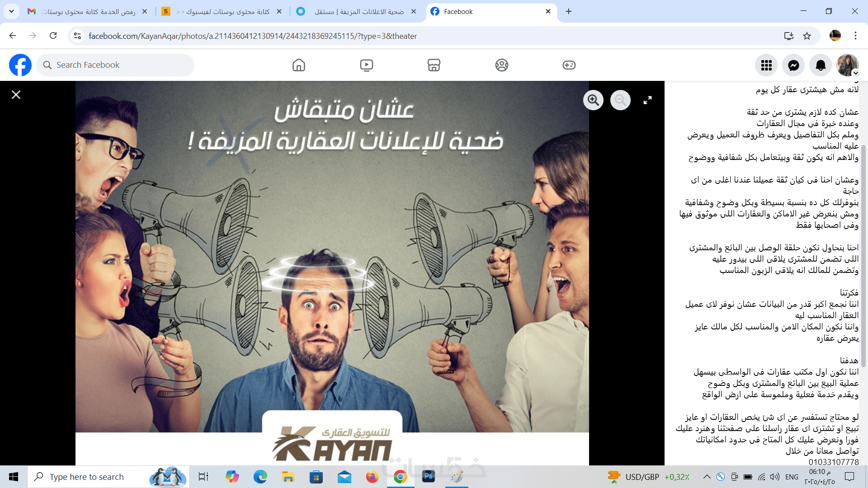This screenshot has height=488, width=868.
Task: Zoom in on the photo
Action: (x=593, y=100)
